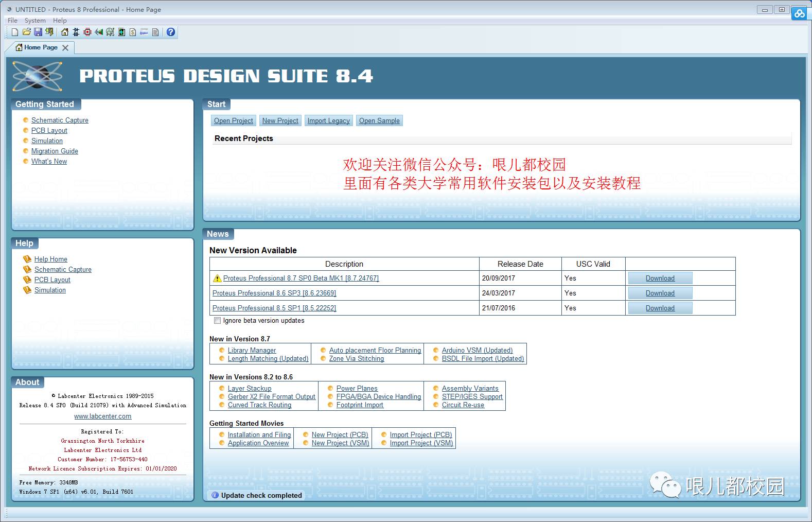Click the Home Page house toolbar icon
Image resolution: width=812 pixels, height=522 pixels.
[65, 32]
